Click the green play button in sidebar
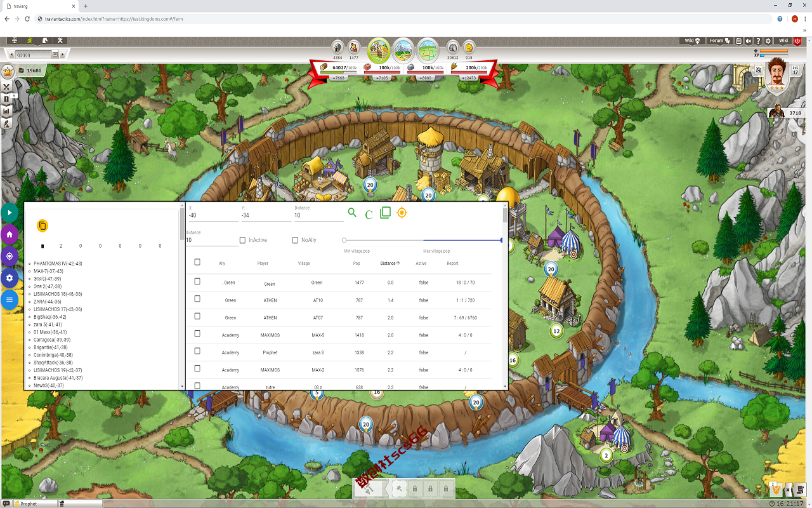Viewport: 812px width, 508px height. (x=9, y=213)
